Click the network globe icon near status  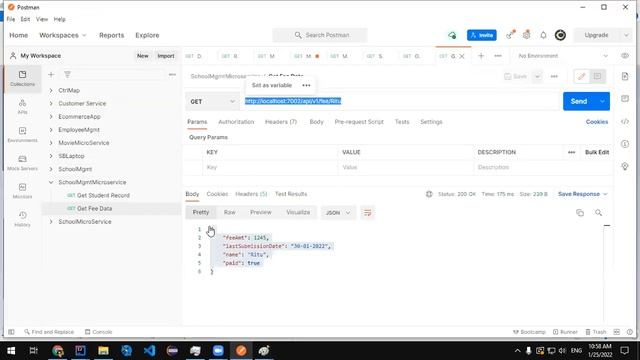(429, 194)
